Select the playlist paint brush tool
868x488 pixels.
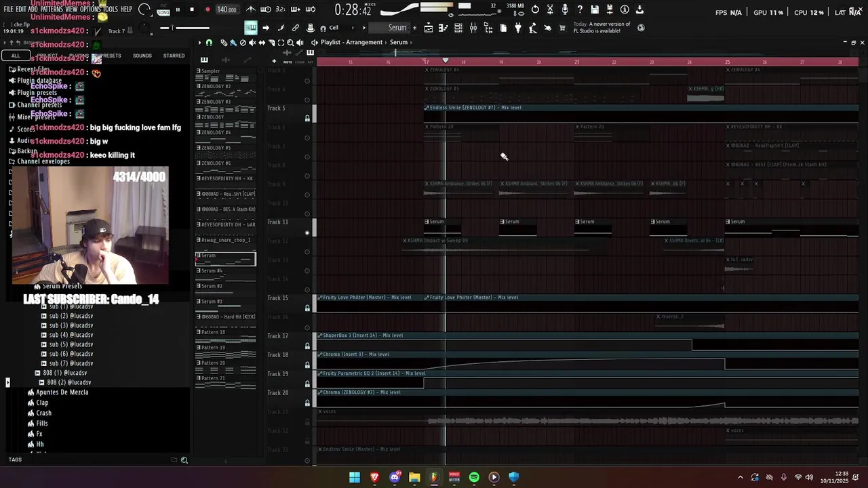233,43
